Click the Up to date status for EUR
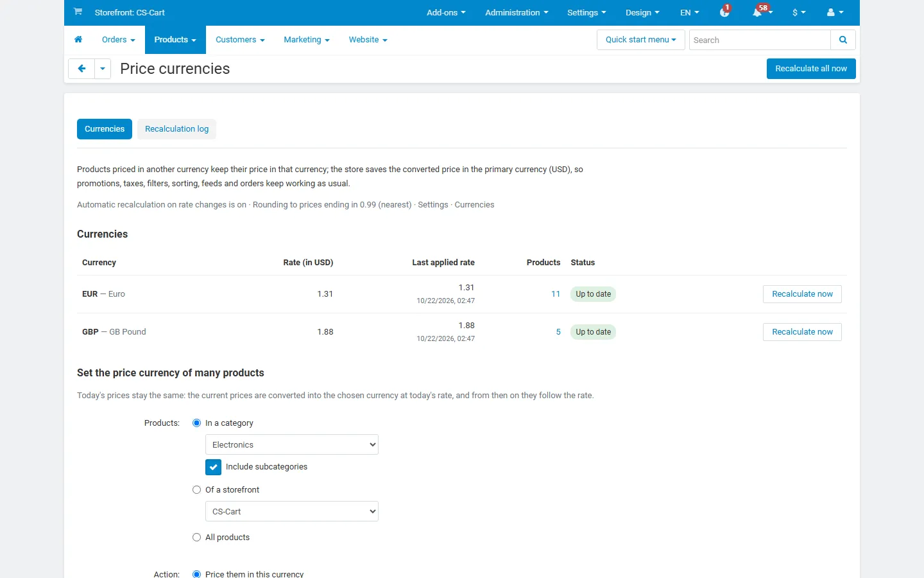 pos(593,294)
